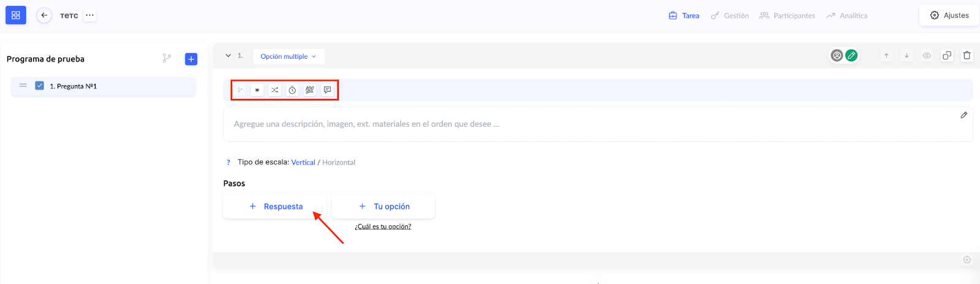The image size is (980, 284).
Task: Open the three-dots menu beside тетс
Action: 90,15
